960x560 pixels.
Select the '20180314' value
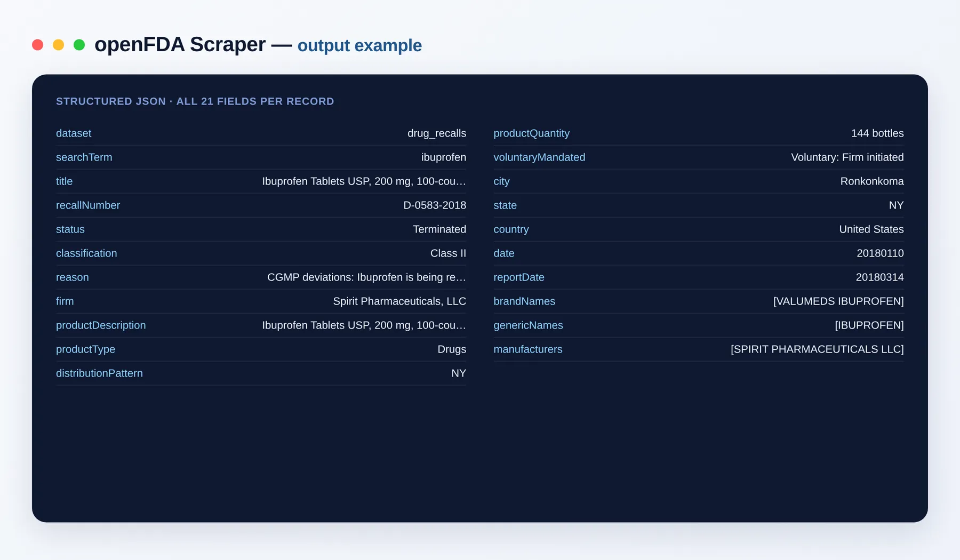[x=880, y=277]
